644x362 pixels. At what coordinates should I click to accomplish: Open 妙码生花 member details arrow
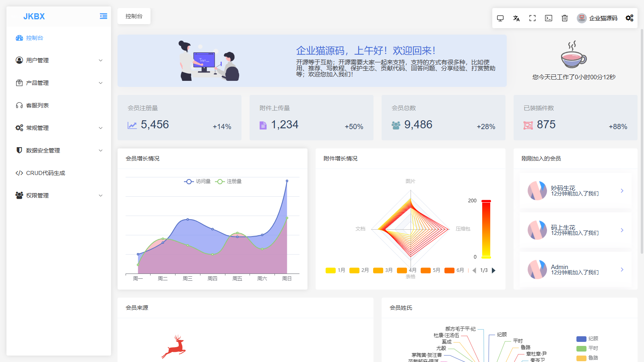click(622, 191)
